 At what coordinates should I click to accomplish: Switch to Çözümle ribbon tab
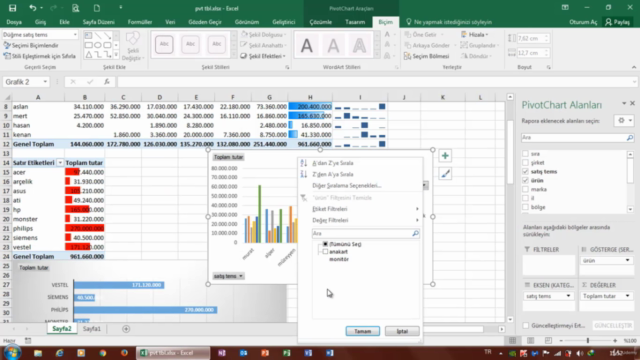coord(320,22)
